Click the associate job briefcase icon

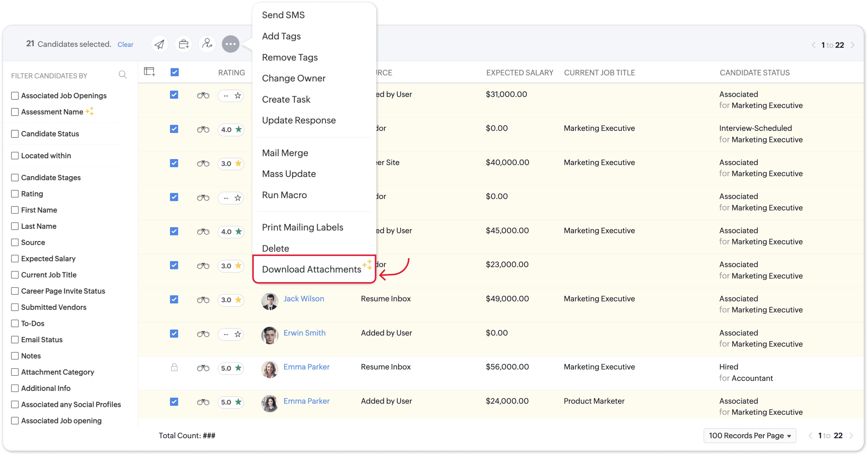tap(184, 44)
